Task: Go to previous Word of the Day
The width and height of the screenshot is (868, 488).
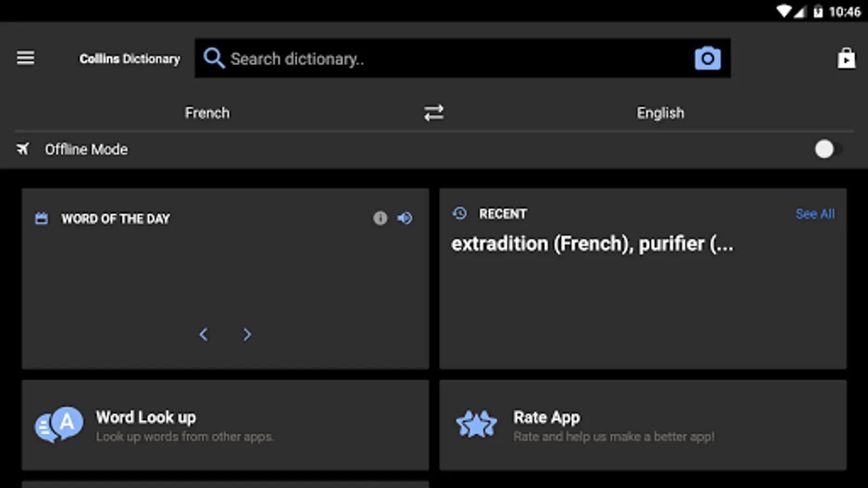Action: click(x=203, y=335)
